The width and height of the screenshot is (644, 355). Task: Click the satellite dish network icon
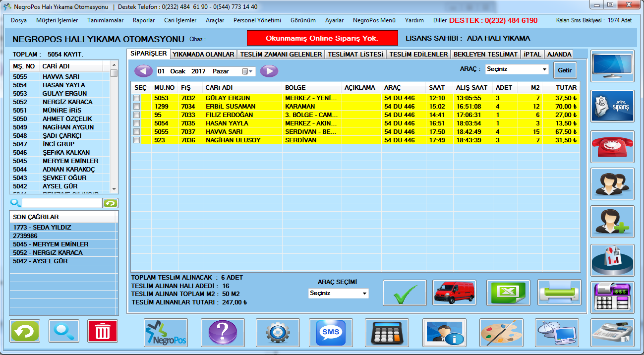pos(557,333)
